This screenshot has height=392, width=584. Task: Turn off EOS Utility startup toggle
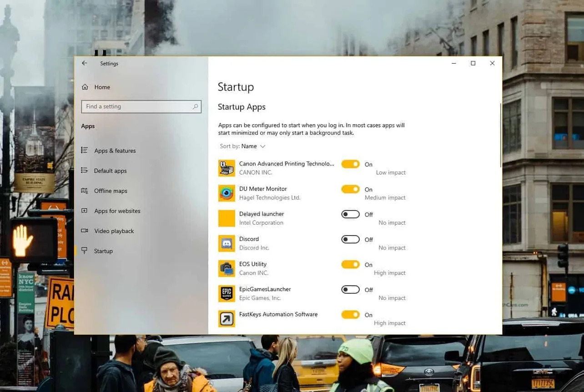click(350, 264)
